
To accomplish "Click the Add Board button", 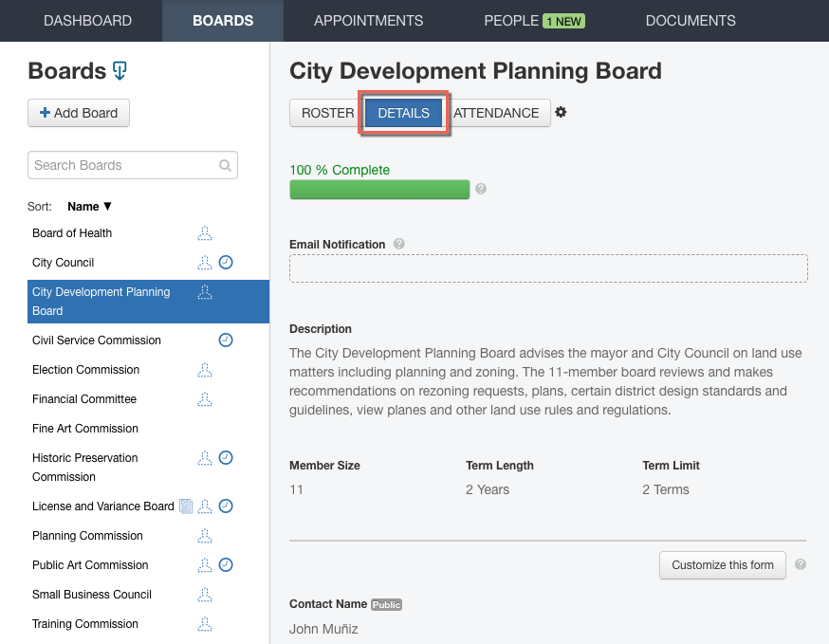I will [x=78, y=112].
